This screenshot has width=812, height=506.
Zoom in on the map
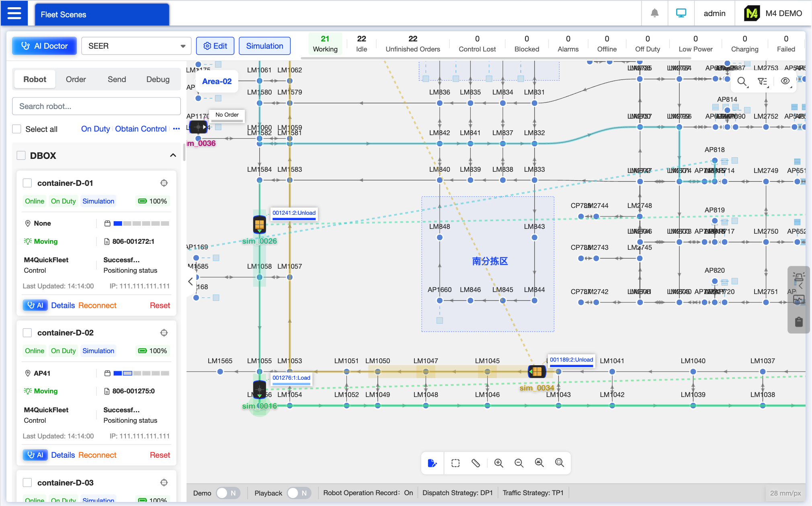click(x=498, y=463)
